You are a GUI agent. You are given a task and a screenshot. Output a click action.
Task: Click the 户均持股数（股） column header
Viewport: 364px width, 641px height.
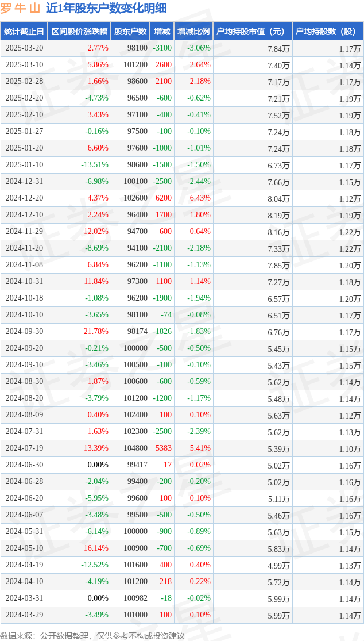pos(328,32)
